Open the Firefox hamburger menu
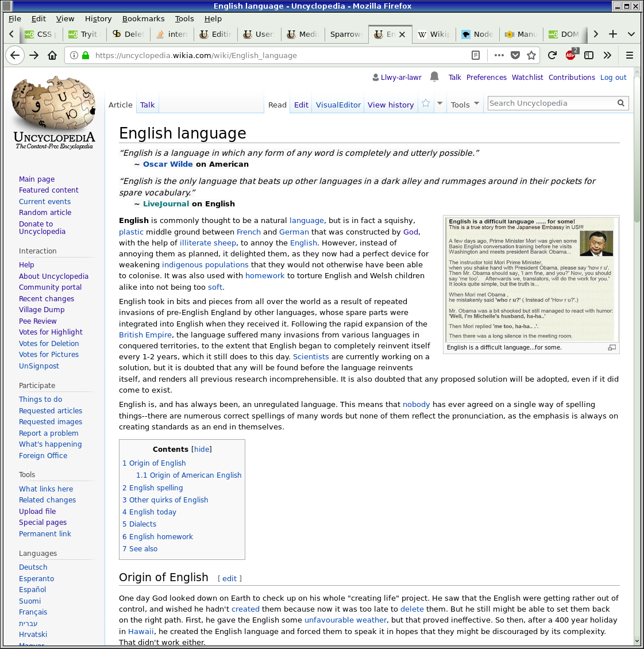Image resolution: width=644 pixels, height=649 pixels. (630, 55)
